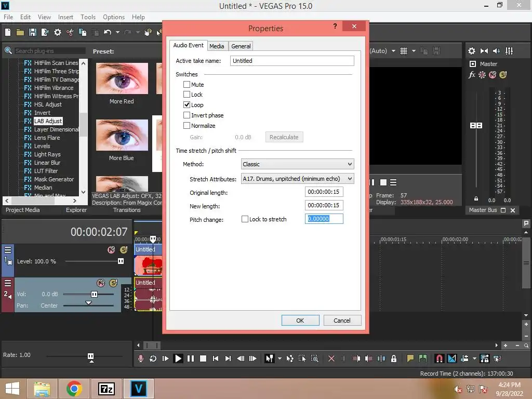Viewport: 532px width, 399px height.
Task: Click the interactive tutorials hand icon
Action: tap(148, 32)
